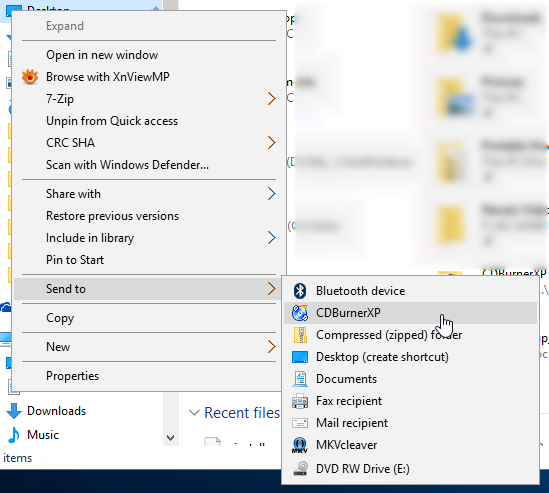Click the Send to submenu arrow
This screenshot has height=493, width=549.
(272, 289)
